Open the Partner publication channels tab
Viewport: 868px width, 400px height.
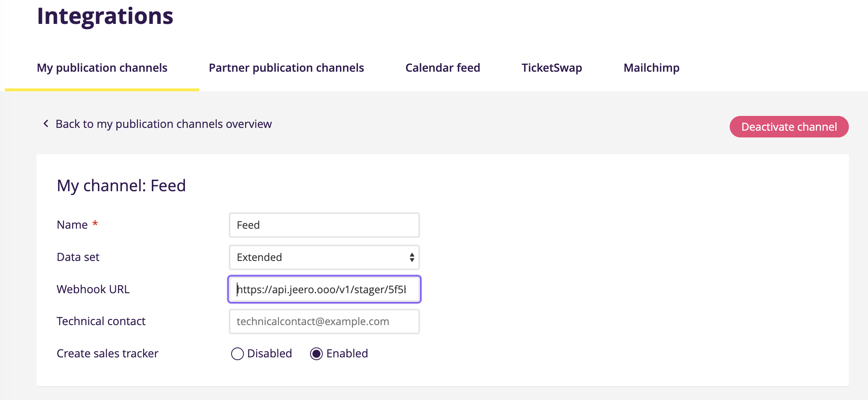pyautogui.click(x=286, y=68)
